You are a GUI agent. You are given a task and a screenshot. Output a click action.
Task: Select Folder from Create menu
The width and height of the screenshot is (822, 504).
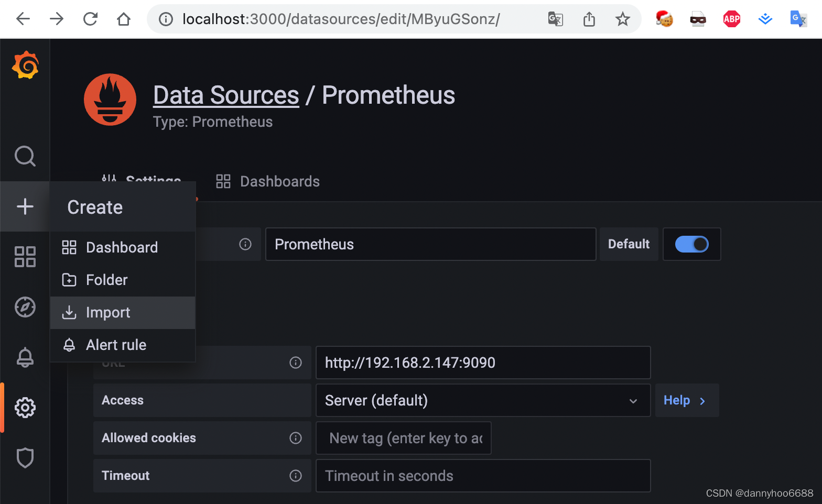107,280
